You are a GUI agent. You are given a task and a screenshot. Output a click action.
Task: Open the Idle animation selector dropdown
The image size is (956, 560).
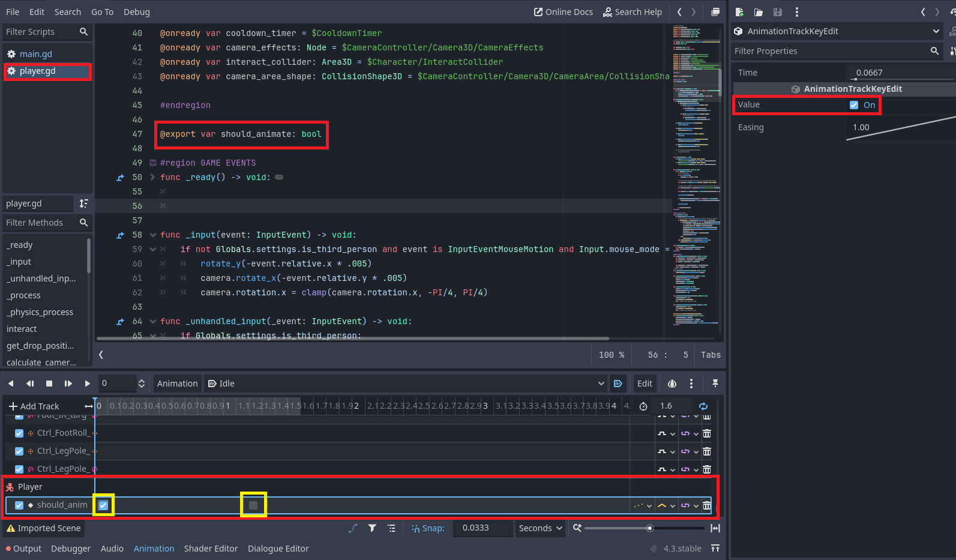tap(406, 384)
